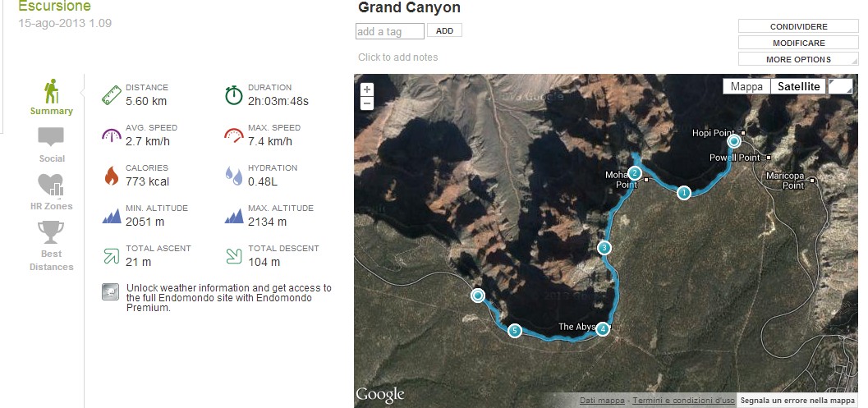Image resolution: width=868 pixels, height=408 pixels.
Task: Focus the add a tag input field
Action: (390, 31)
